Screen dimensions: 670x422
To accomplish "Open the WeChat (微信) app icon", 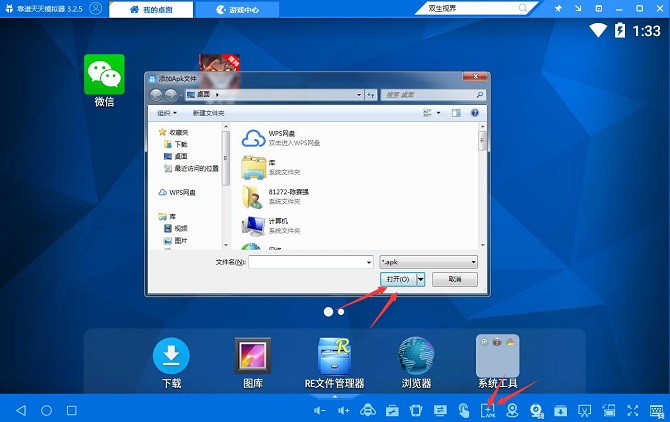I will click(x=104, y=80).
